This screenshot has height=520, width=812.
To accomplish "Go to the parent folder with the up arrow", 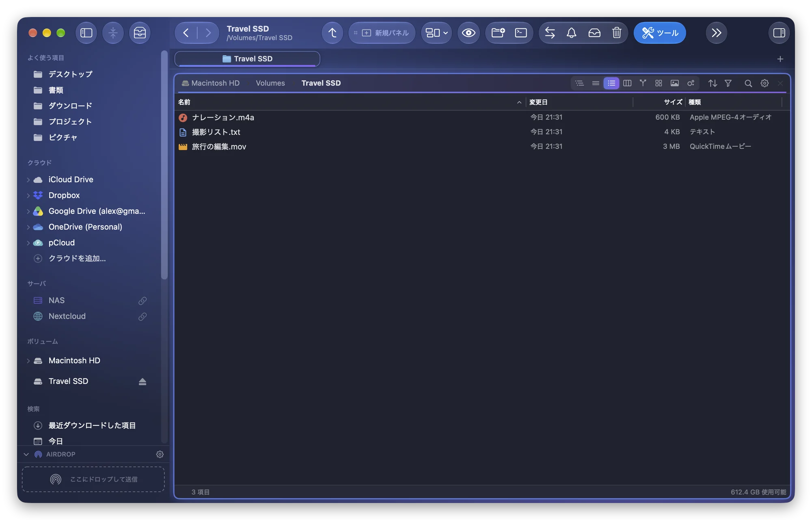I will point(332,33).
